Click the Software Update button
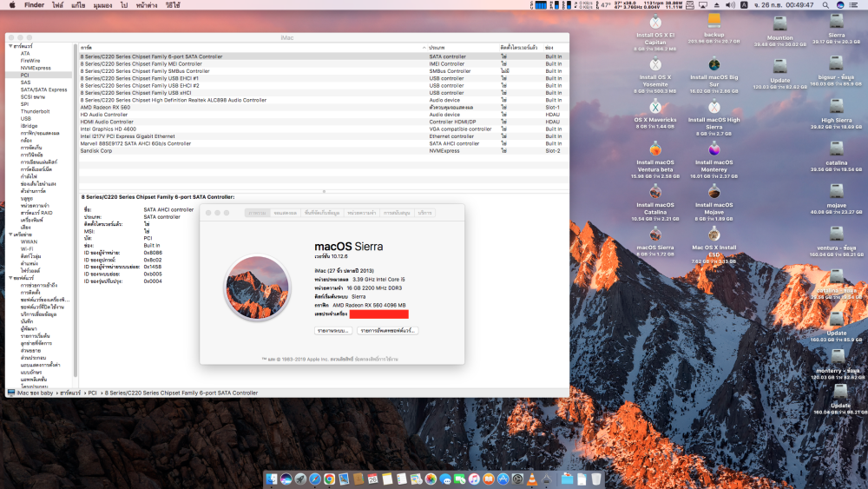The image size is (868, 489). click(x=387, y=331)
